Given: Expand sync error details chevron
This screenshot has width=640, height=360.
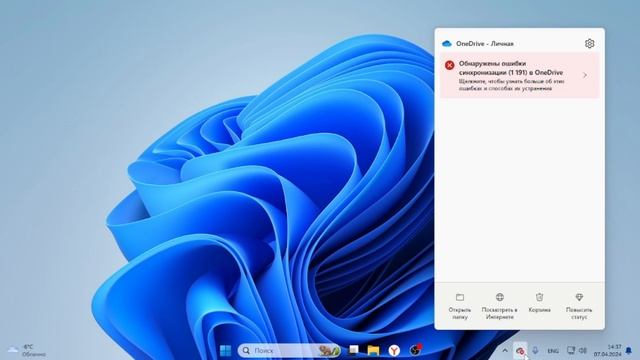Looking at the screenshot, I should tap(585, 75).
